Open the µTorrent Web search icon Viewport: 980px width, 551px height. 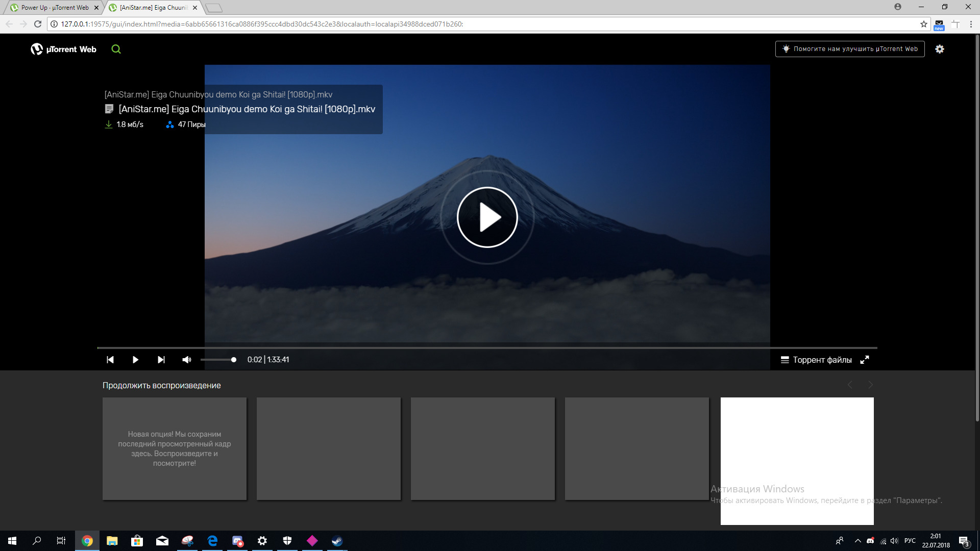tap(116, 49)
